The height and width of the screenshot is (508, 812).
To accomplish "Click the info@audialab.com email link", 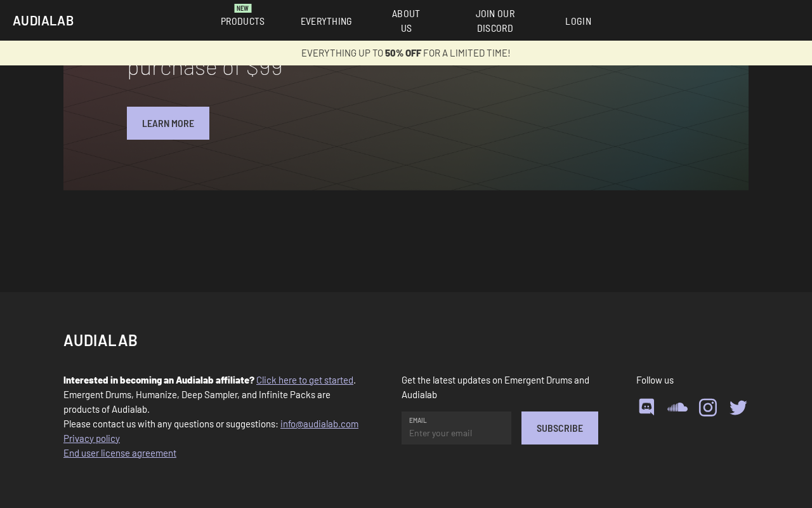I will tap(319, 424).
